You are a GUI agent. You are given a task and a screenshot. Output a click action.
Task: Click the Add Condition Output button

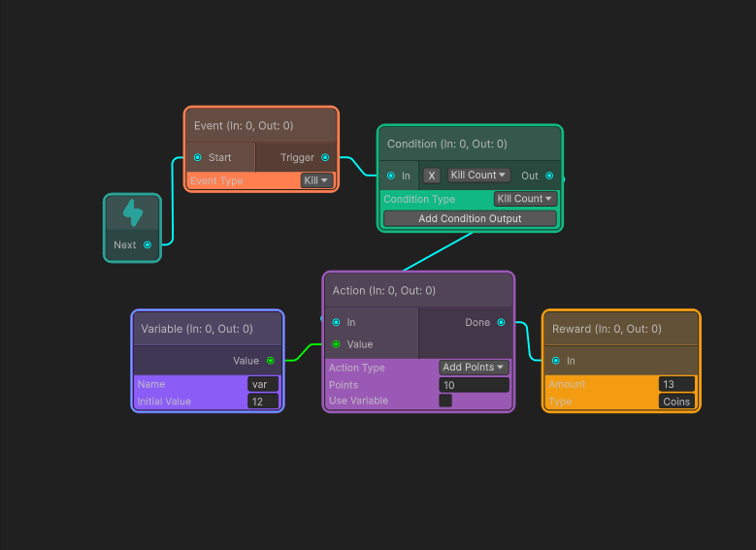(x=470, y=218)
